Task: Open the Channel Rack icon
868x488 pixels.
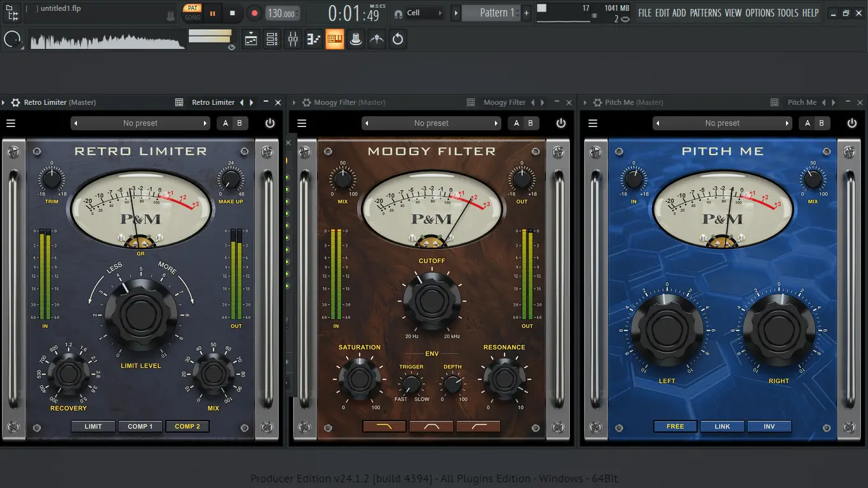Action: pyautogui.click(x=272, y=39)
